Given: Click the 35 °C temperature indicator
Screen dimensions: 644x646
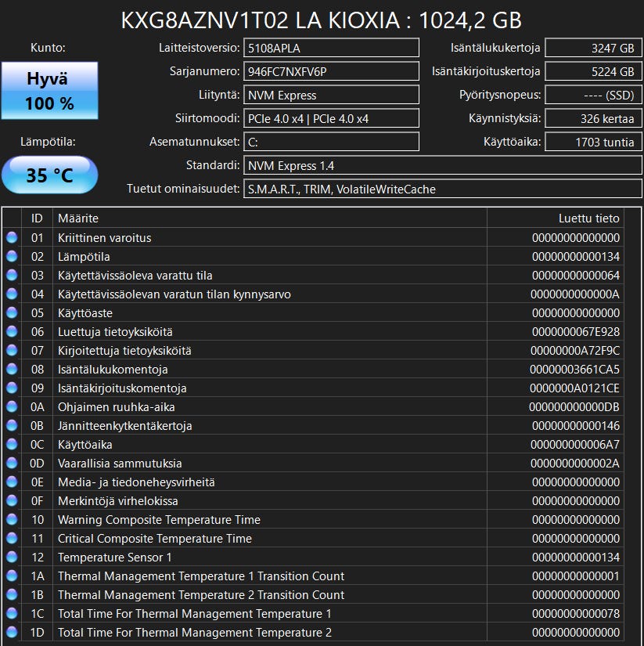Looking at the screenshot, I should pos(50,175).
